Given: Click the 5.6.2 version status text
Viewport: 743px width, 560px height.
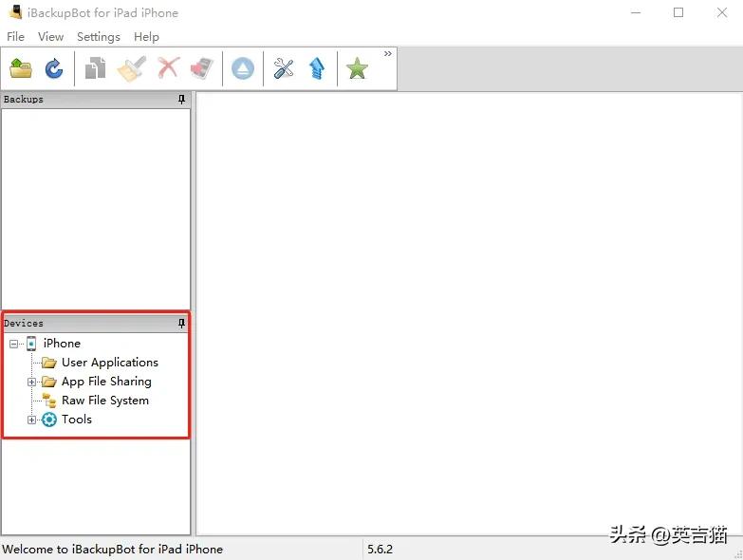Looking at the screenshot, I should point(380,550).
